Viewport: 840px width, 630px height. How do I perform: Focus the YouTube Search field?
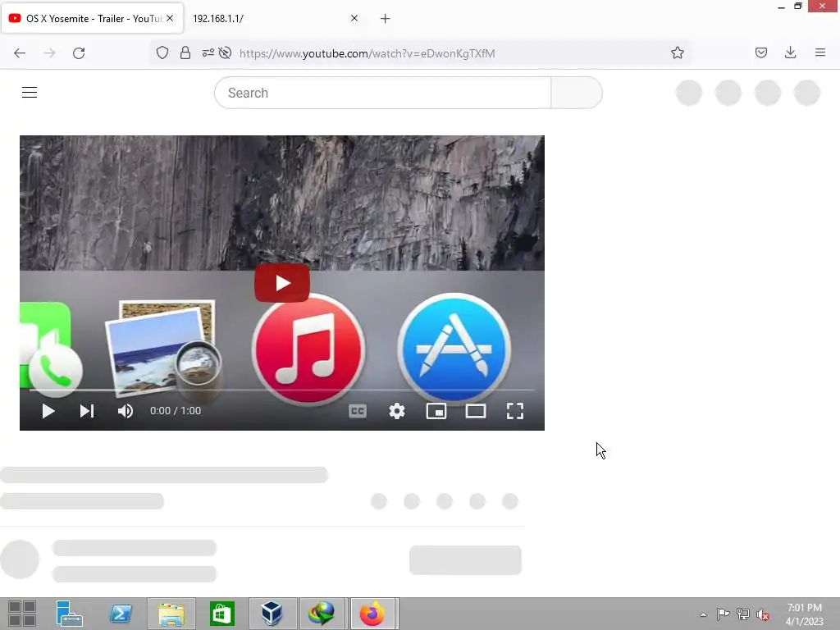point(382,93)
